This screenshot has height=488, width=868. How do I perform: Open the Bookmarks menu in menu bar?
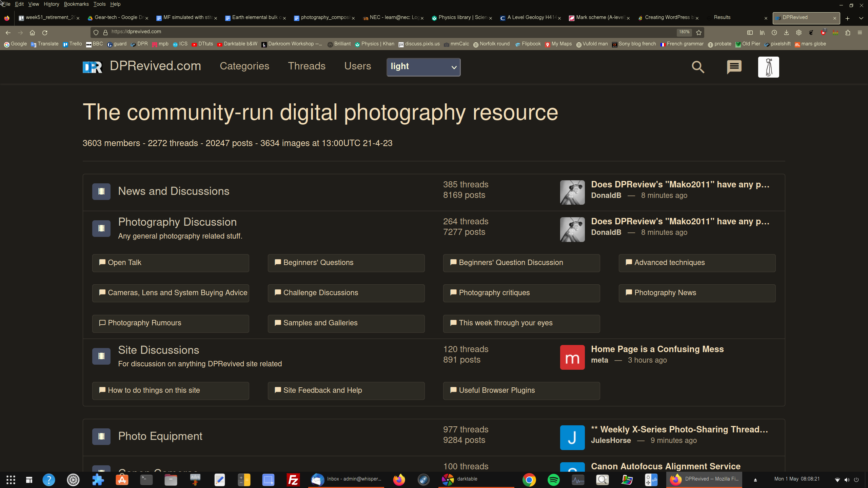coord(76,4)
